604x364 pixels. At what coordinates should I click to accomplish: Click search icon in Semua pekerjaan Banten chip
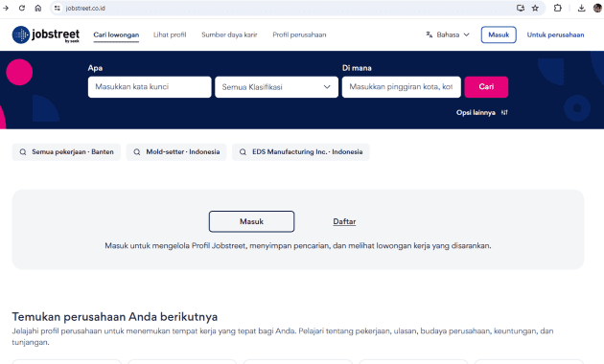pos(23,152)
